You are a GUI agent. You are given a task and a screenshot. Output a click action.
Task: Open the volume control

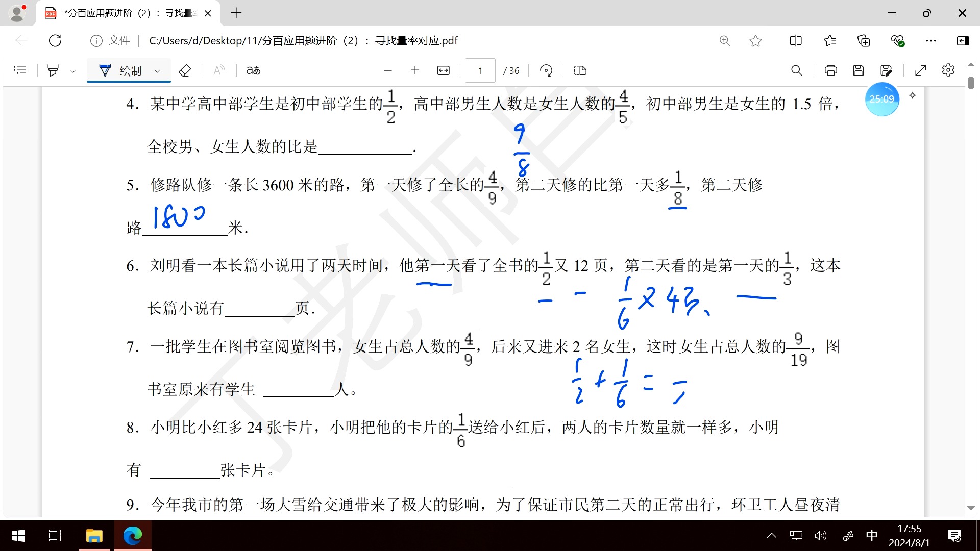point(821,536)
